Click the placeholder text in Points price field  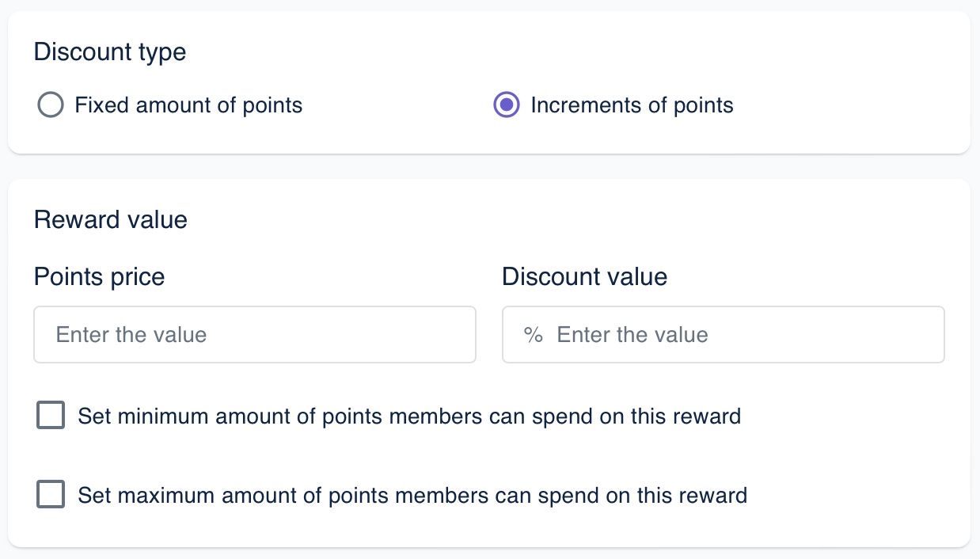click(x=131, y=335)
